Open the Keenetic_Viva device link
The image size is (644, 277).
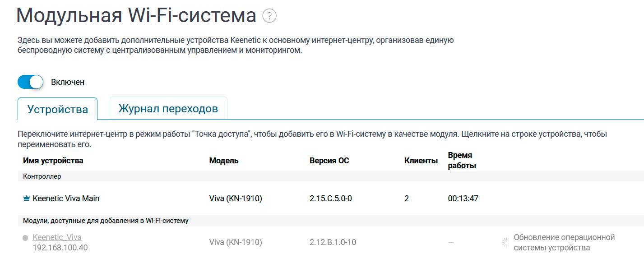(57, 237)
